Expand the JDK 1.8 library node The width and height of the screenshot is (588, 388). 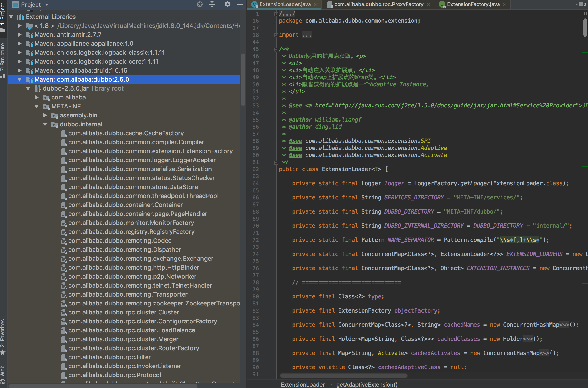(x=20, y=25)
